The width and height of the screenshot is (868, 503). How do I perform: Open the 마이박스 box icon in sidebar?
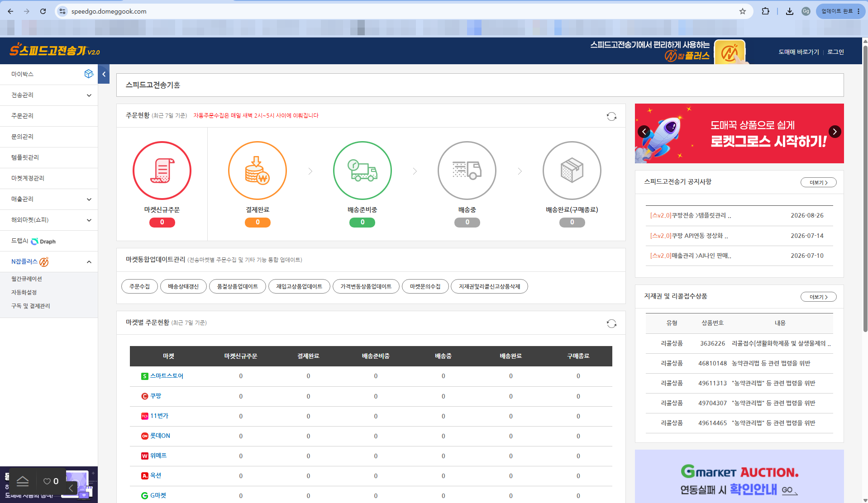pyautogui.click(x=89, y=74)
